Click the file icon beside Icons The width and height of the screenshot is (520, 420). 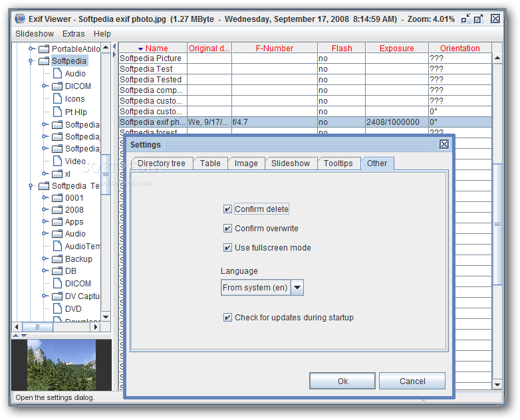[x=57, y=98]
